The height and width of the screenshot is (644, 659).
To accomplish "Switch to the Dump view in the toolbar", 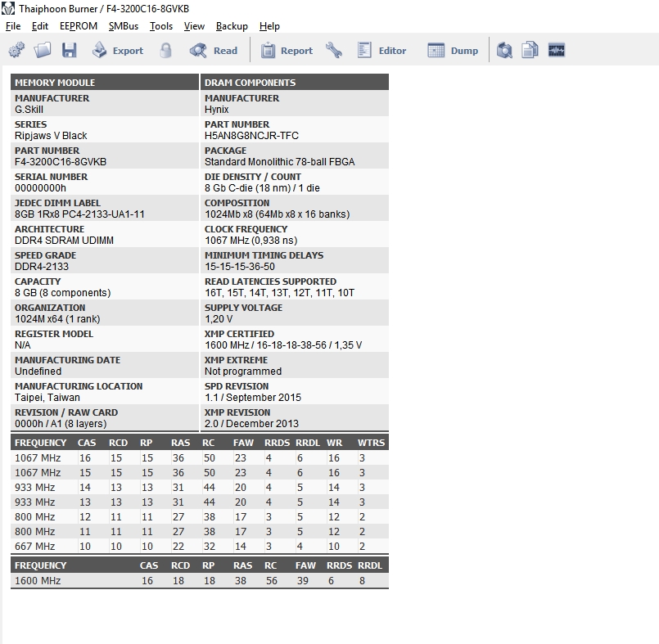I will [x=453, y=51].
